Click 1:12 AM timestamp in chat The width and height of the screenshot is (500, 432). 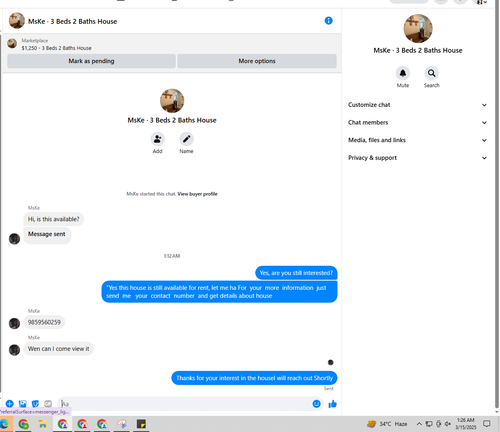(x=172, y=256)
